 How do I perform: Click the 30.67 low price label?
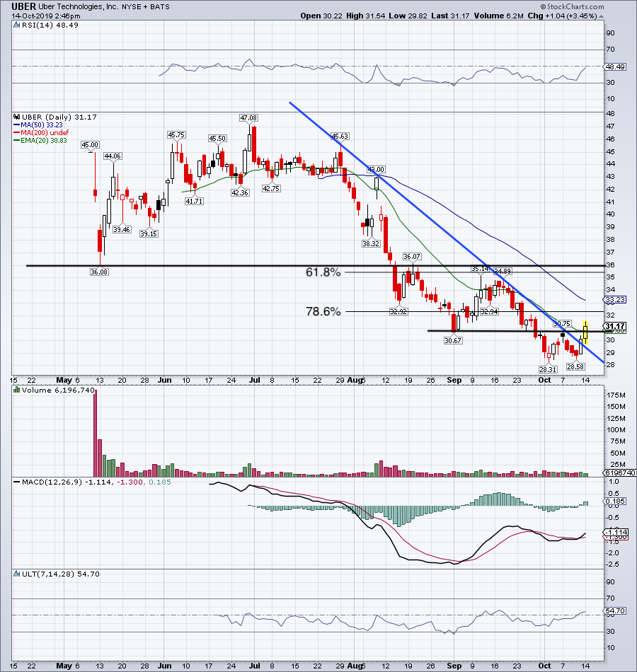coord(453,341)
